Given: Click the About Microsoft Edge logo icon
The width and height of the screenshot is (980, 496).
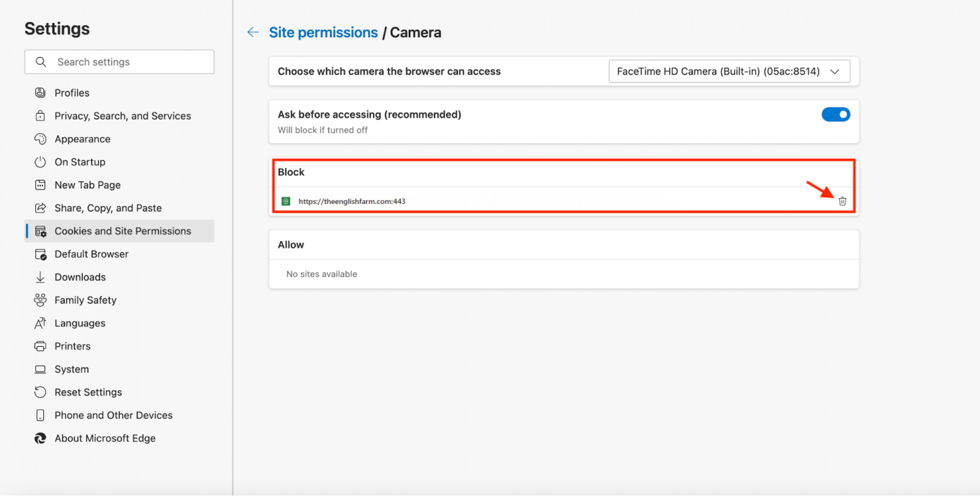Looking at the screenshot, I should point(41,438).
